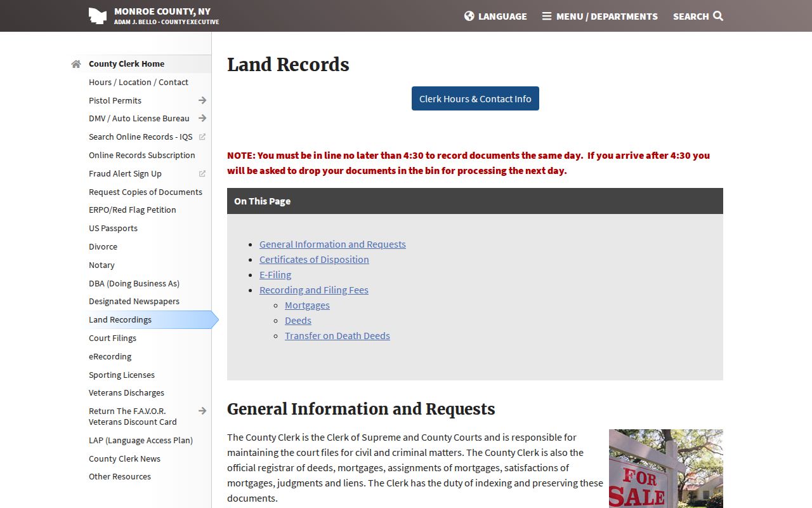Image resolution: width=812 pixels, height=508 pixels.
Task: Open the Search label in header
Action: coord(691,16)
